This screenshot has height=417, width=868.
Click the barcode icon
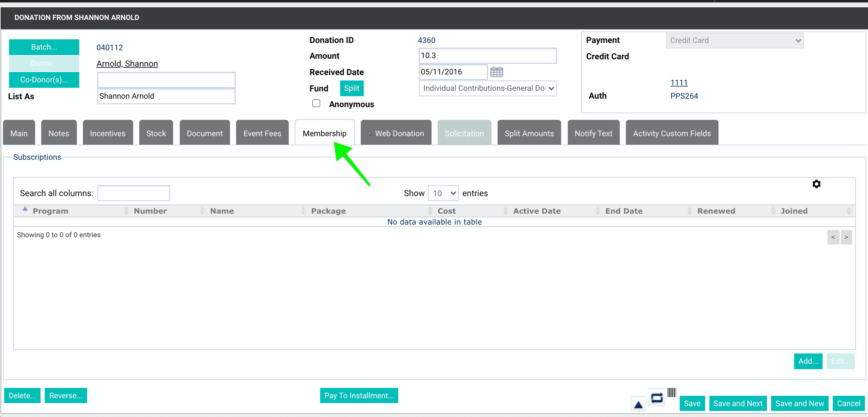point(672,392)
